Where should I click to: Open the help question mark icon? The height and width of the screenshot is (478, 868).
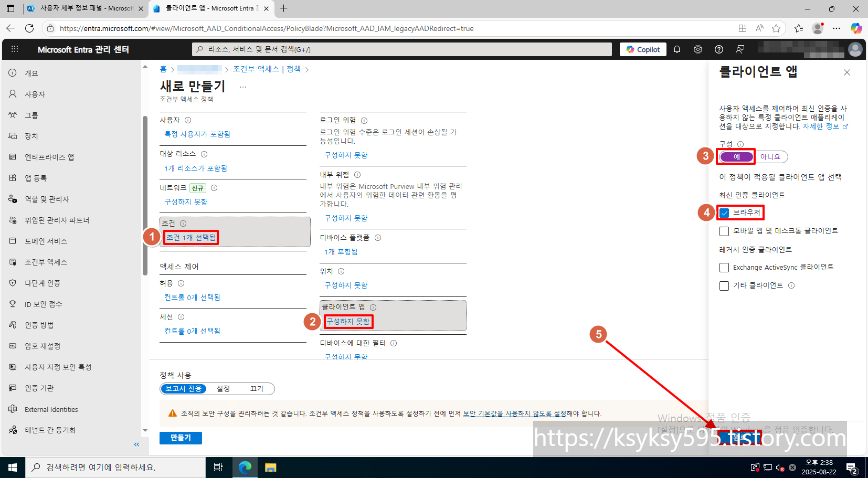click(x=719, y=49)
